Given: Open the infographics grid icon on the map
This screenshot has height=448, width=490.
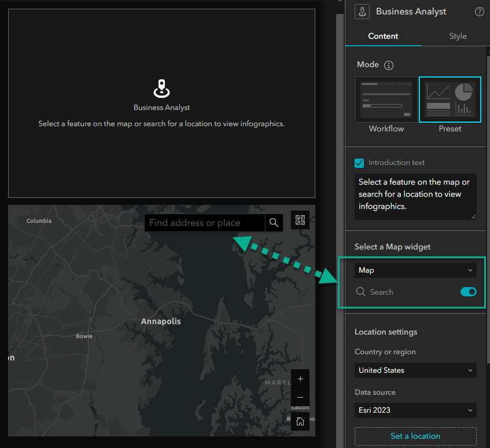Looking at the screenshot, I should click(300, 220).
